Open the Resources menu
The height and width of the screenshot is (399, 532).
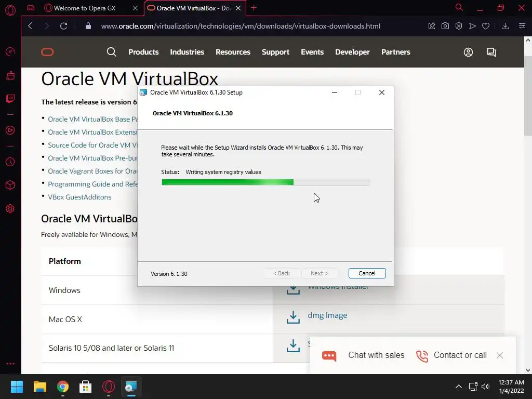(233, 52)
